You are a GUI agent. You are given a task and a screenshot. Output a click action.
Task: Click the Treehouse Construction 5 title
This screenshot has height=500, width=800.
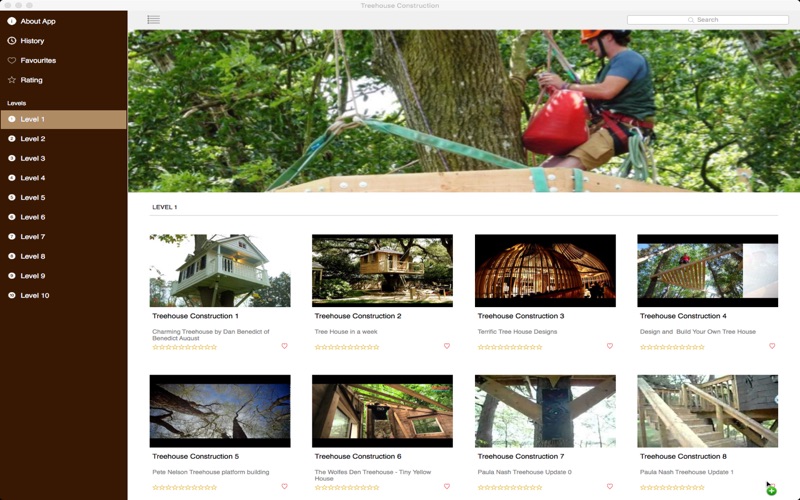[195, 457]
